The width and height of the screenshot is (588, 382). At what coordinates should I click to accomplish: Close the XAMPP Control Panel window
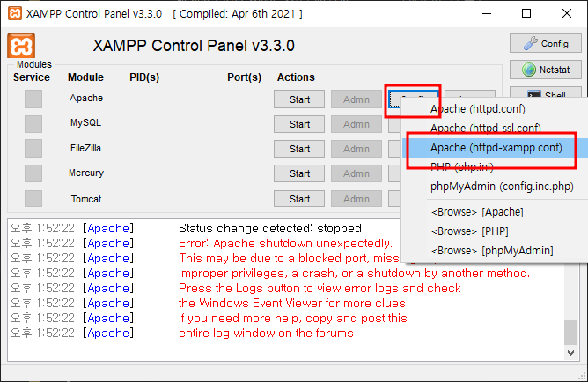567,13
